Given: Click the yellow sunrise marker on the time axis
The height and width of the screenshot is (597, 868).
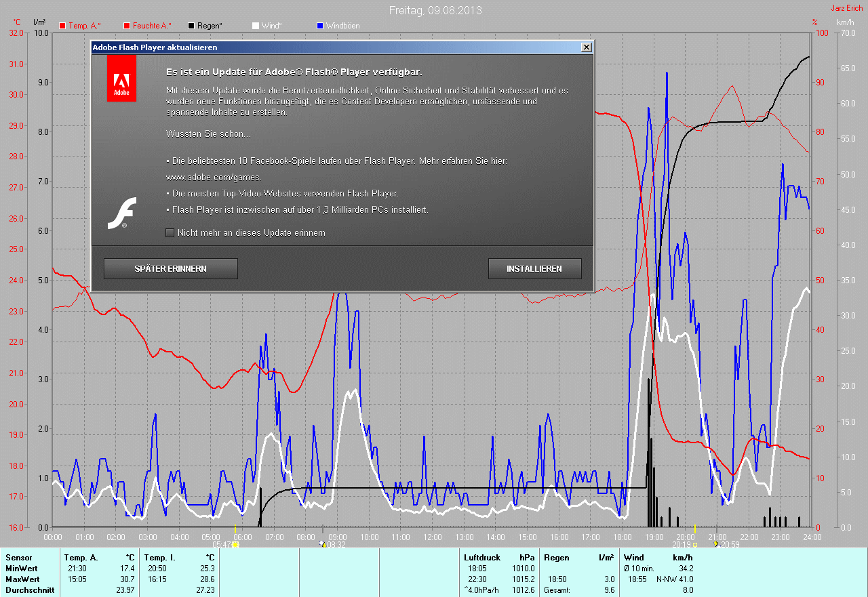Looking at the screenshot, I should [235, 528].
